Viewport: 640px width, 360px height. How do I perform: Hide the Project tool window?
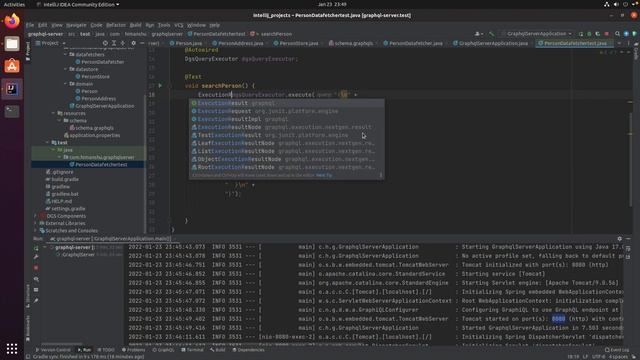pos(142,43)
